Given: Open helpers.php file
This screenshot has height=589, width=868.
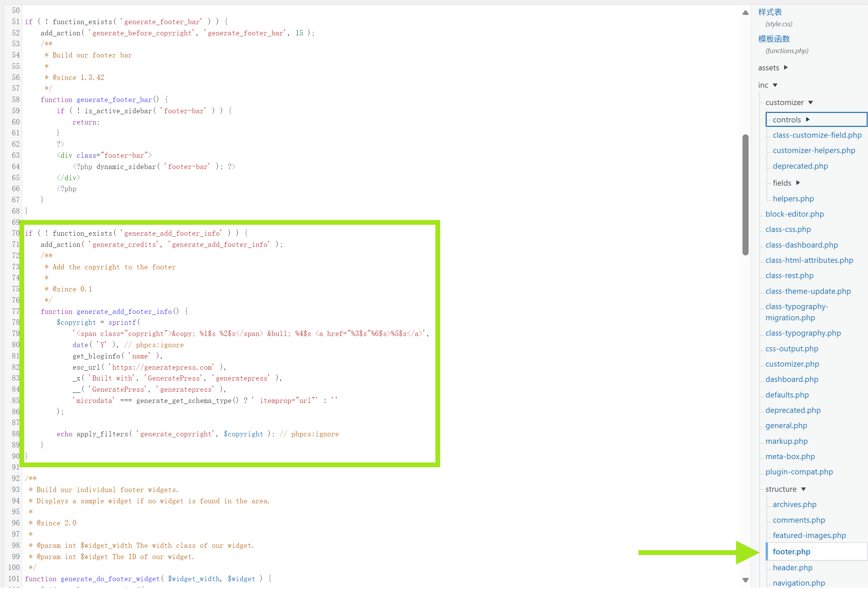Looking at the screenshot, I should 793,199.
